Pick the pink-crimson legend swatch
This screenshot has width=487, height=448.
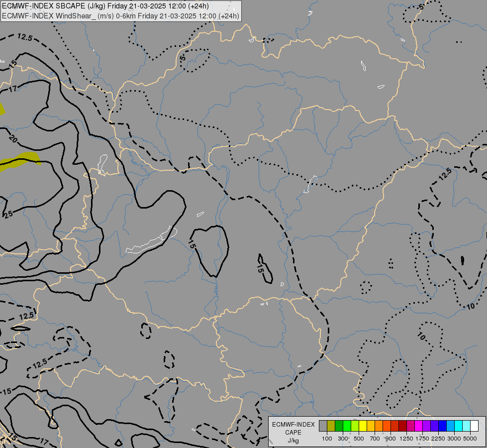click(x=410, y=426)
